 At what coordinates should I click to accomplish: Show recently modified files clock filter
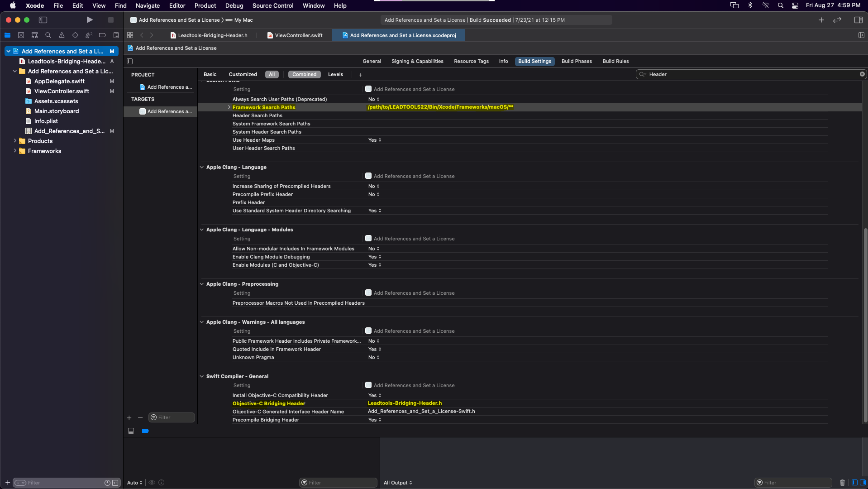[107, 483]
